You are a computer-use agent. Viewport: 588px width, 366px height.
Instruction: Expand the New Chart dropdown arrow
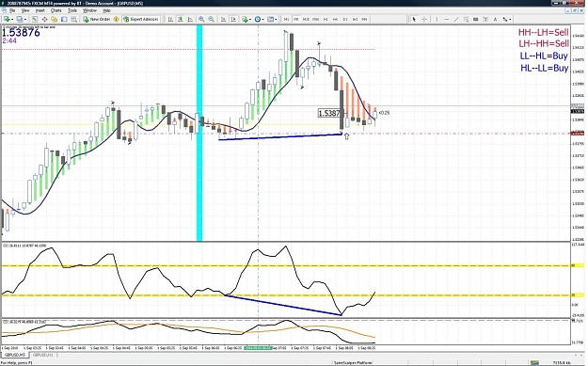(12, 20)
